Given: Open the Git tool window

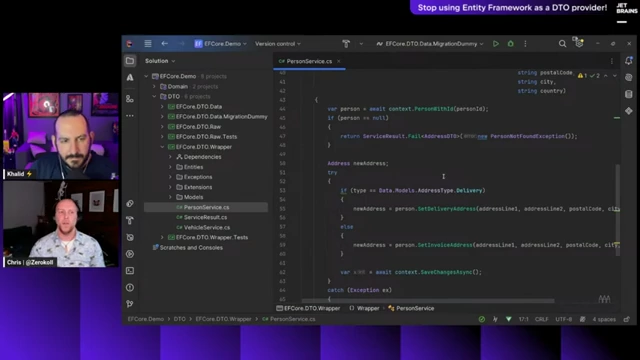Looking at the screenshot, I should coord(130,304).
